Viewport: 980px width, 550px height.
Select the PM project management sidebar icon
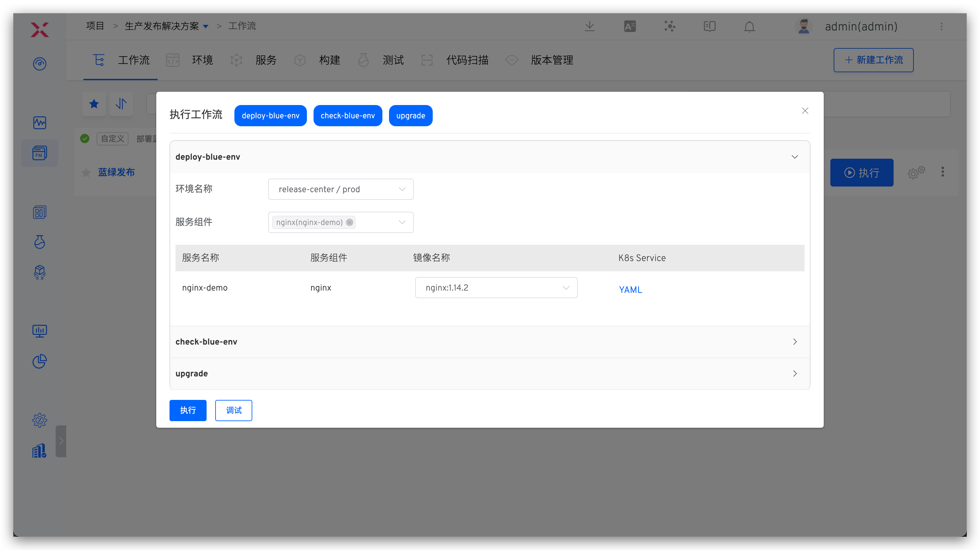40,153
